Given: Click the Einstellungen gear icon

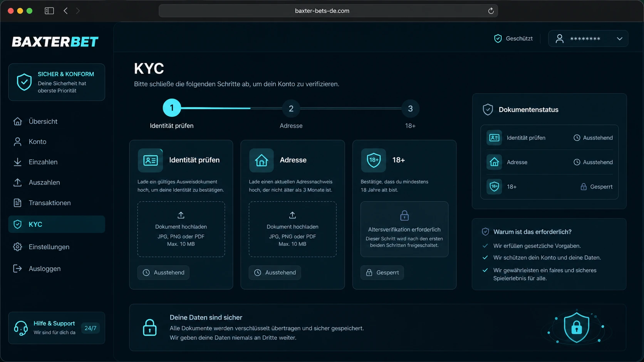Looking at the screenshot, I should pyautogui.click(x=18, y=247).
